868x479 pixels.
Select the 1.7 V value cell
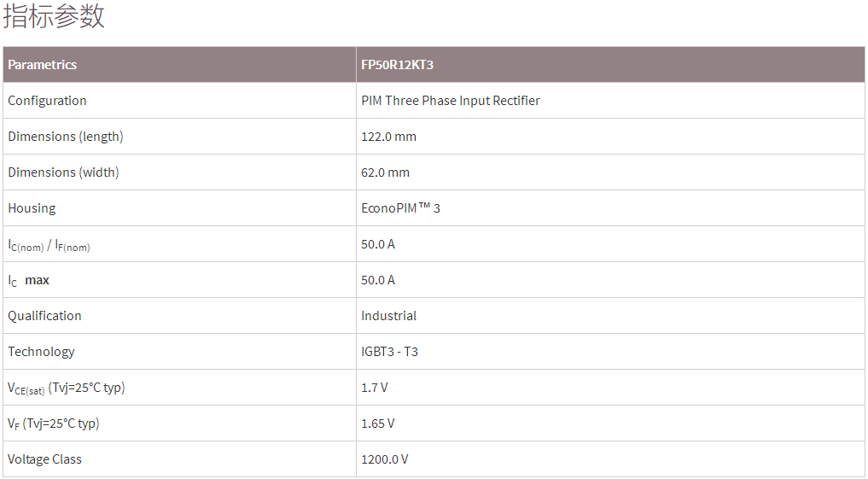pyautogui.click(x=375, y=388)
